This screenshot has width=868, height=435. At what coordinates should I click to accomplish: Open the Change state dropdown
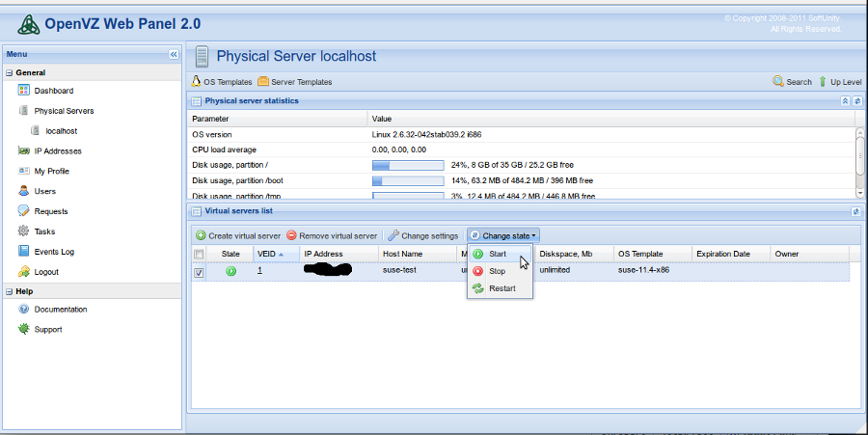point(503,235)
